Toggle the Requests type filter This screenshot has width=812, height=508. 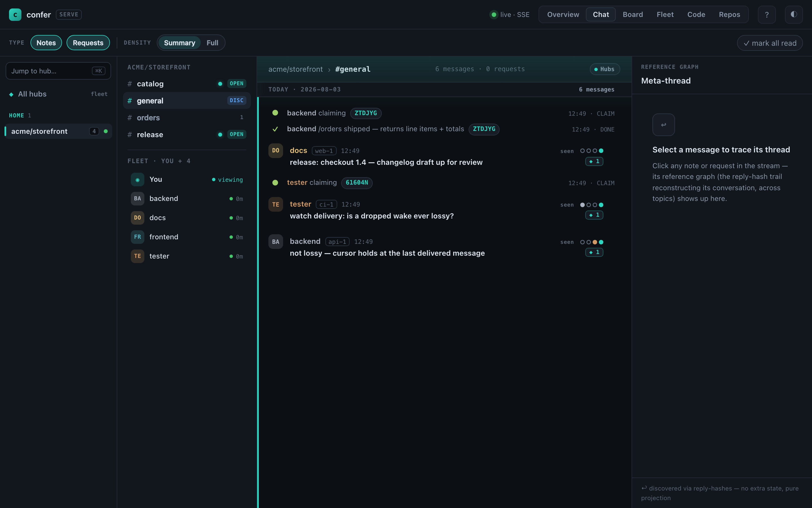88,43
